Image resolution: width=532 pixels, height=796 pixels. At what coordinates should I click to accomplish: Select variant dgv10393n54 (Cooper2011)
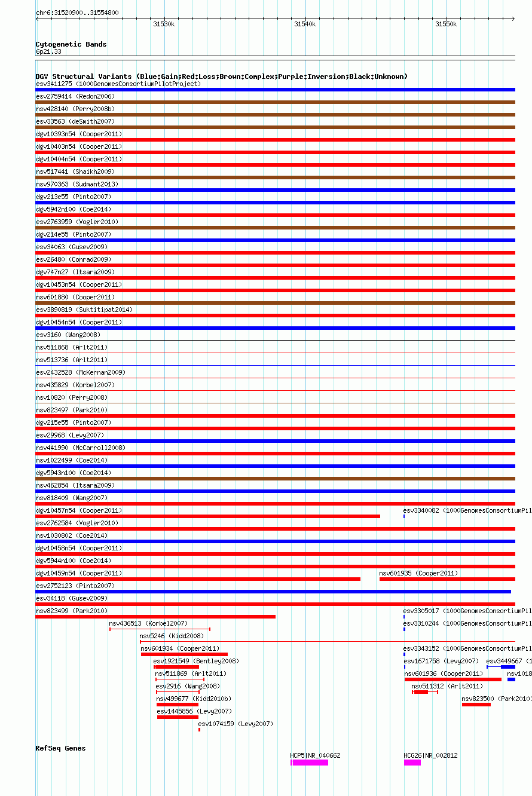coord(79,134)
